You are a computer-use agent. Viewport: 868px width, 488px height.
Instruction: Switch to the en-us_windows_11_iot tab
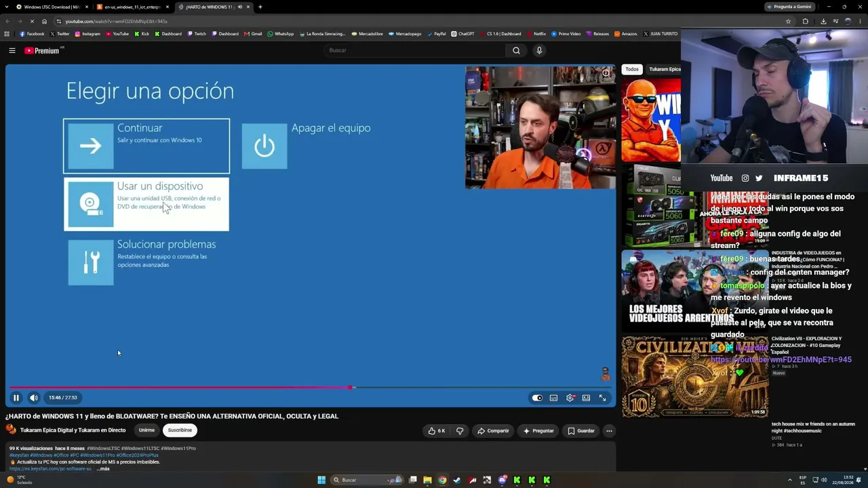pos(132,7)
